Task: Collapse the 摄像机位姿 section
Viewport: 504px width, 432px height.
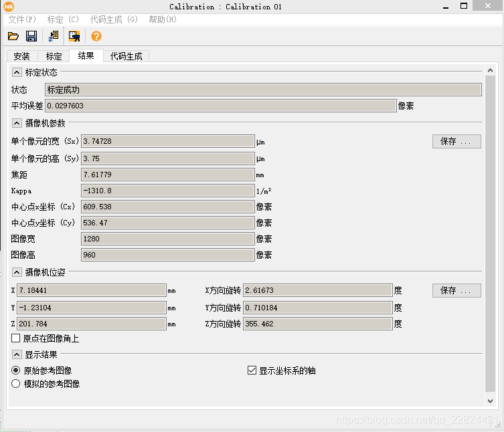Action: [x=17, y=272]
